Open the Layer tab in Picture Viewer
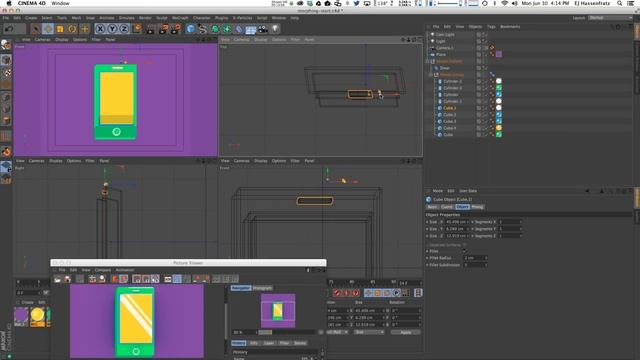The height and width of the screenshot is (360, 640). (269, 343)
